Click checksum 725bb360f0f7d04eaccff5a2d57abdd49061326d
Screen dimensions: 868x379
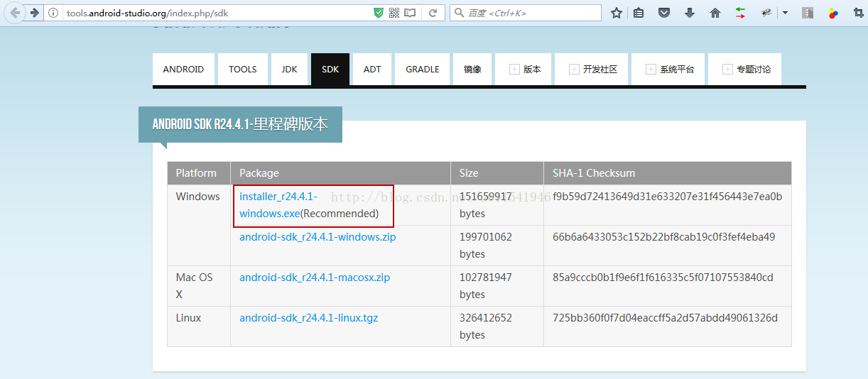tap(666, 318)
